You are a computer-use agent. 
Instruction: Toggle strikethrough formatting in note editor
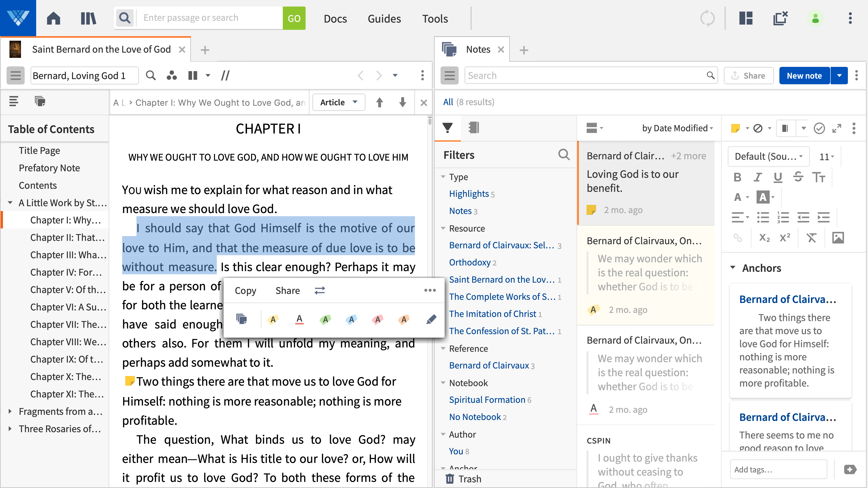798,177
